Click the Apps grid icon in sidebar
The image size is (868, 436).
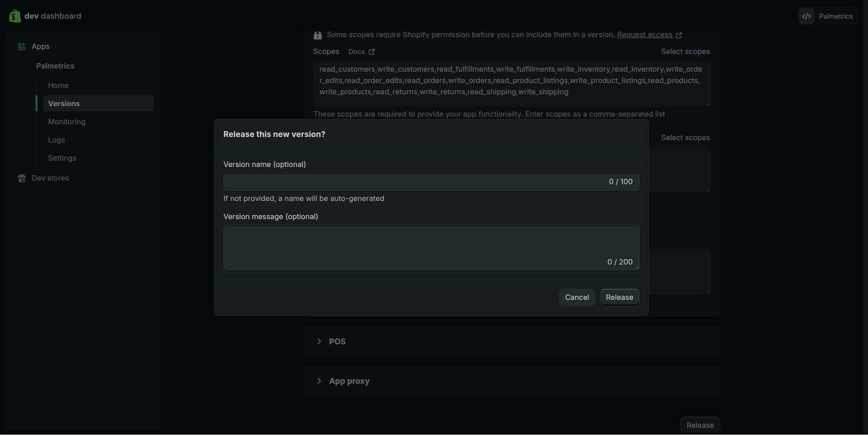point(21,47)
